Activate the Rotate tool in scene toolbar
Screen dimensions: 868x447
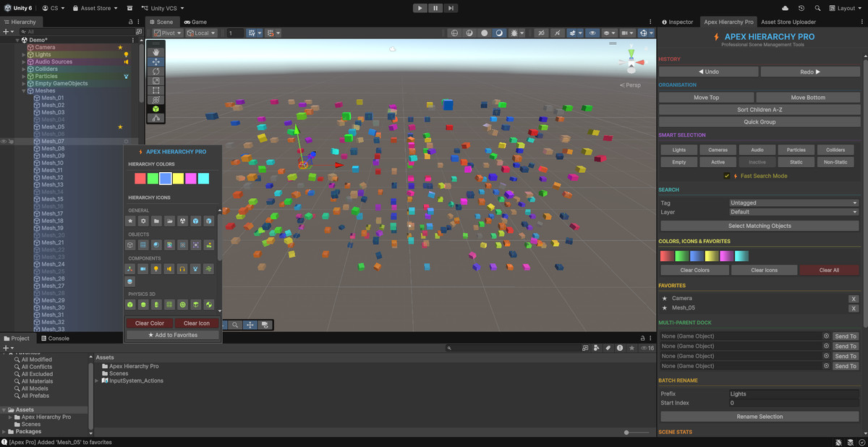tap(156, 72)
